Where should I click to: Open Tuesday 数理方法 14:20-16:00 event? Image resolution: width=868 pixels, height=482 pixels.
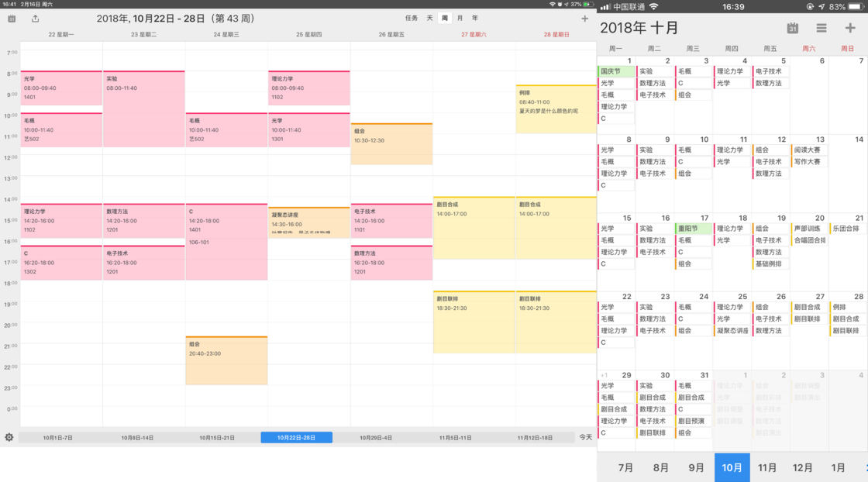pos(144,221)
